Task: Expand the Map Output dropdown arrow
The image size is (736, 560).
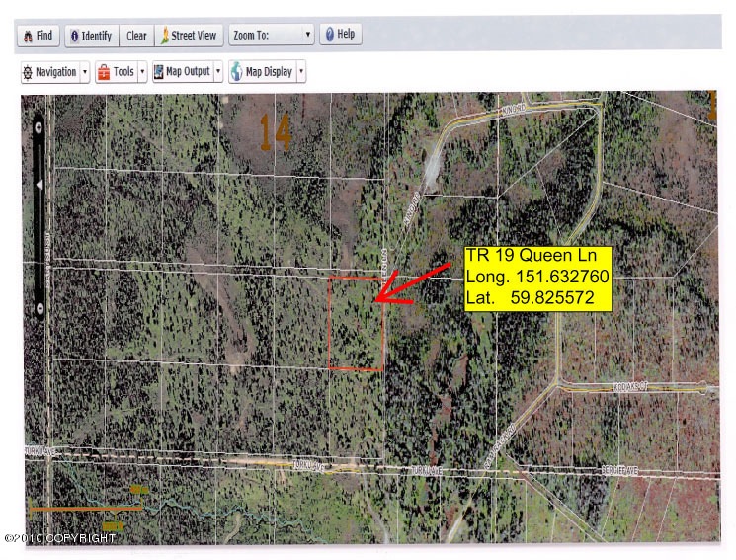Action: pyautogui.click(x=218, y=72)
